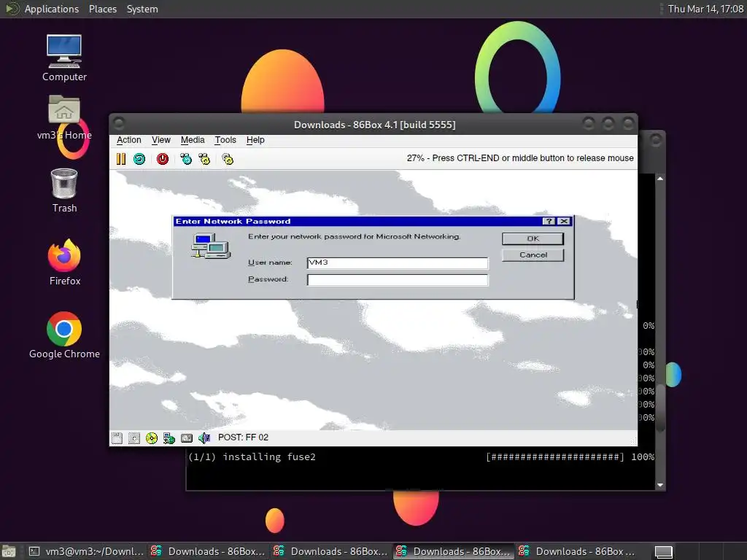The height and width of the screenshot is (560, 747).
Task: Switch to the first Downloads - 86Box taskbar entry
Action: (x=208, y=551)
